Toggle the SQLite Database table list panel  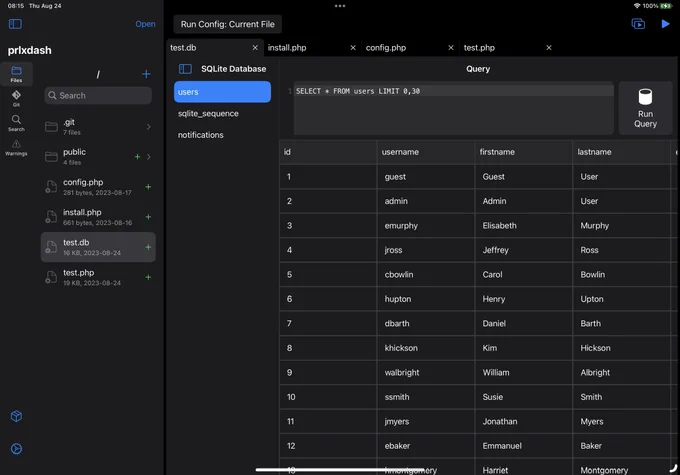point(185,69)
